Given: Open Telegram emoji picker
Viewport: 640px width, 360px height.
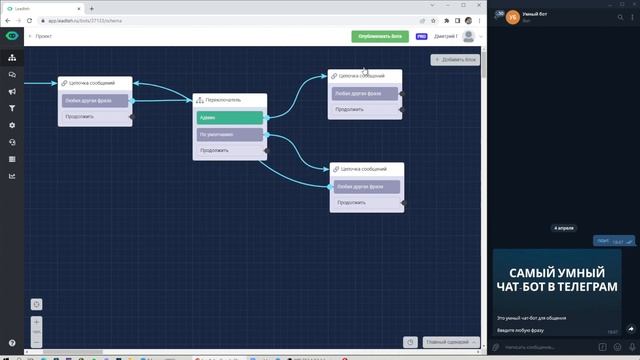Looking at the screenshot, I should [x=618, y=347].
